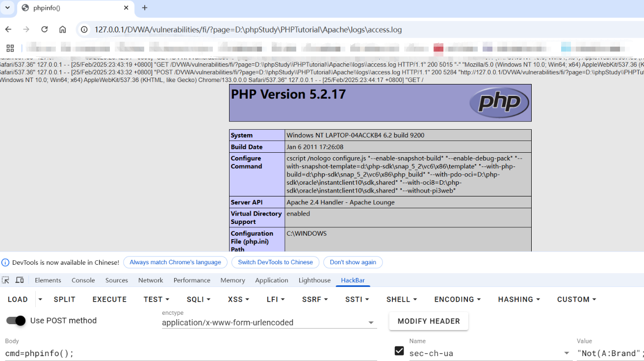Click HackBar LOAD button
The height and width of the screenshot is (361, 644).
18,299
